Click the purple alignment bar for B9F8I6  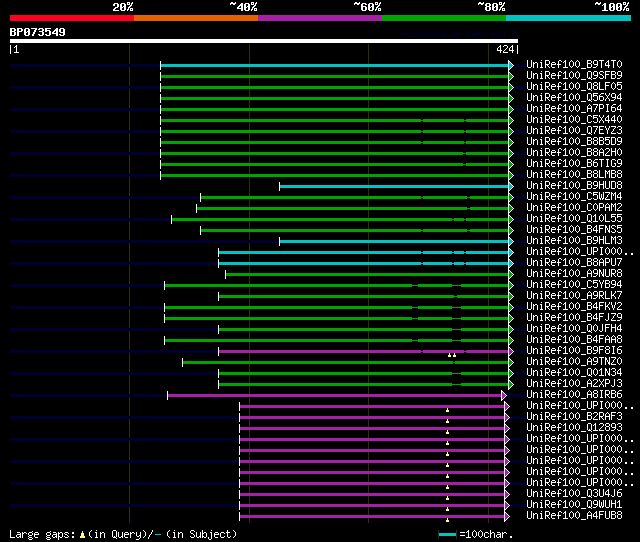coord(364,351)
